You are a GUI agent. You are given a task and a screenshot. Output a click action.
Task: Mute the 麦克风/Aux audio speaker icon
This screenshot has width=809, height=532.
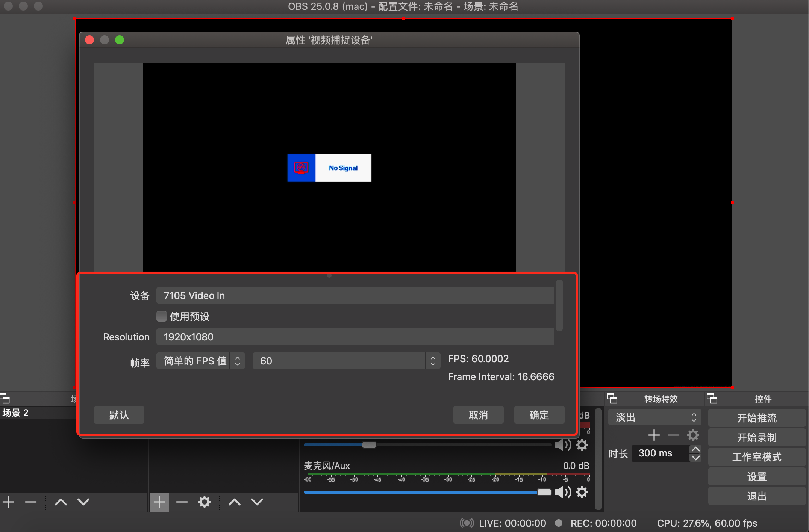pyautogui.click(x=562, y=492)
